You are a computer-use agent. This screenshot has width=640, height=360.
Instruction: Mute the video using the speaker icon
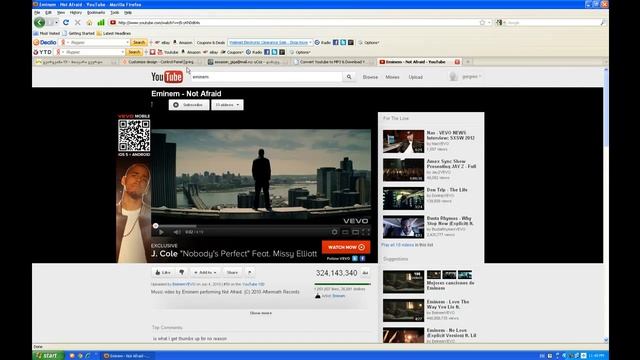[x=176, y=232]
